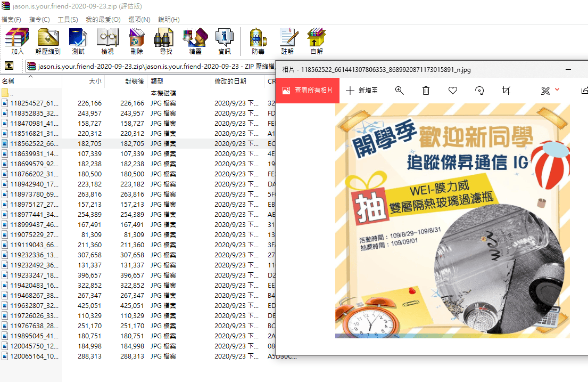The height and width of the screenshot is (382, 588).
Task: Click the trash delete icon in Photos
Action: 426,91
